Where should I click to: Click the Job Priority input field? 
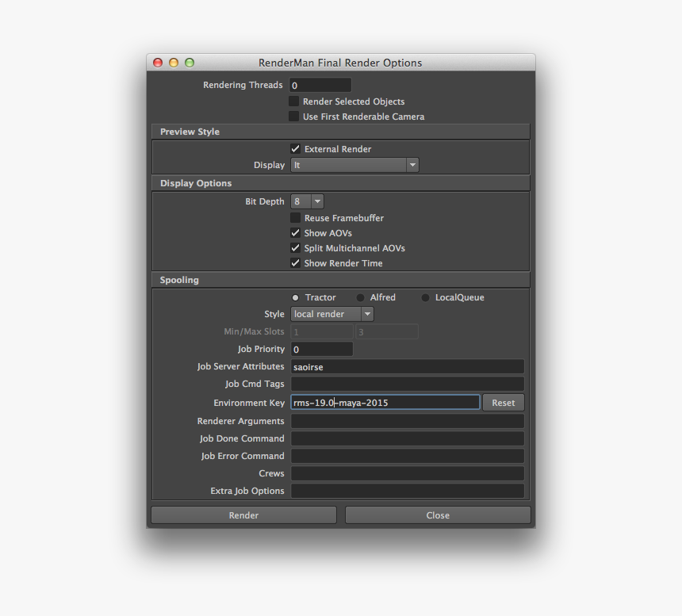322,349
